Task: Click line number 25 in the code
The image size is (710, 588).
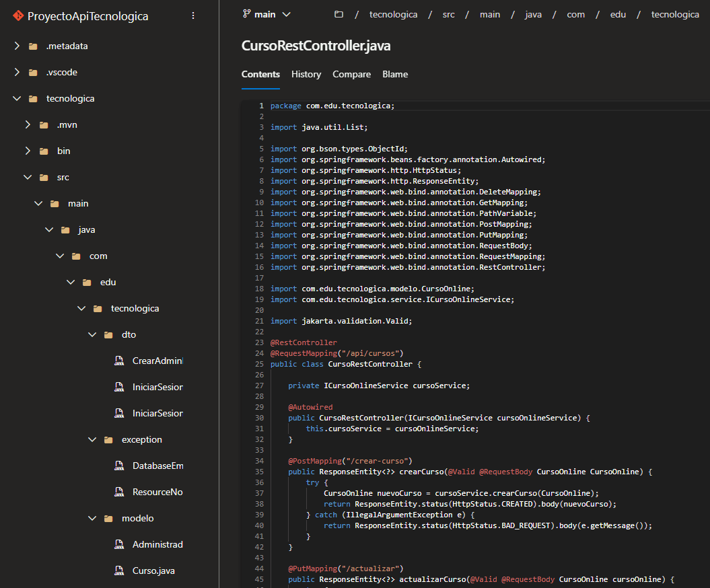Action: (x=259, y=364)
